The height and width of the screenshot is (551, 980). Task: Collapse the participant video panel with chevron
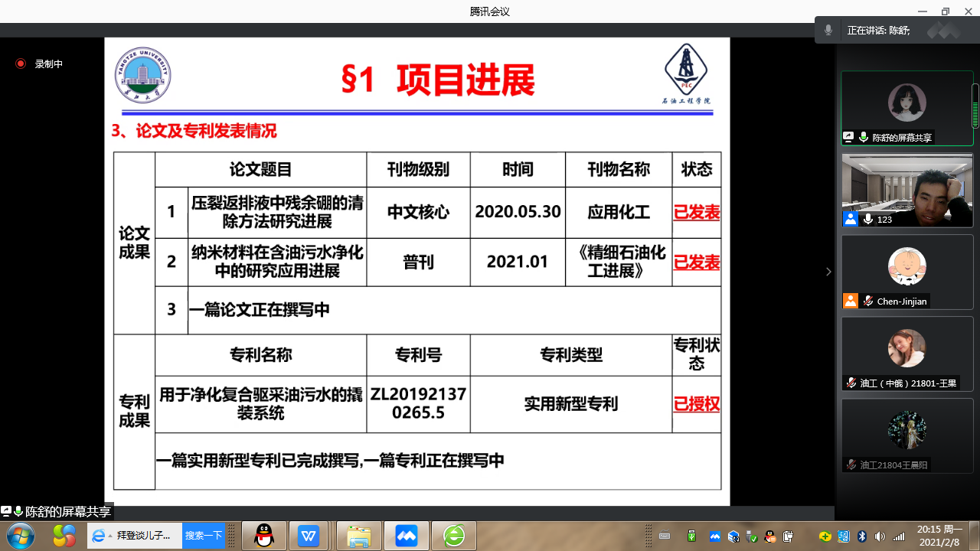pyautogui.click(x=828, y=272)
